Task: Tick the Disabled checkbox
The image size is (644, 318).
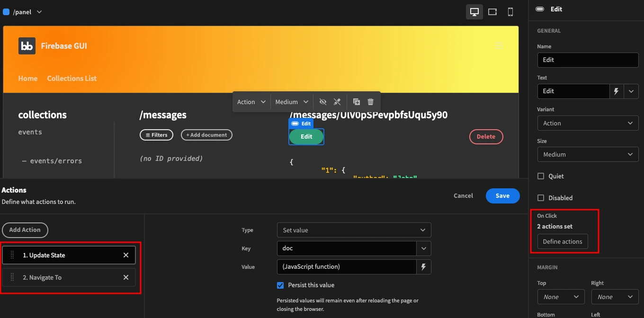Action: pos(541,198)
